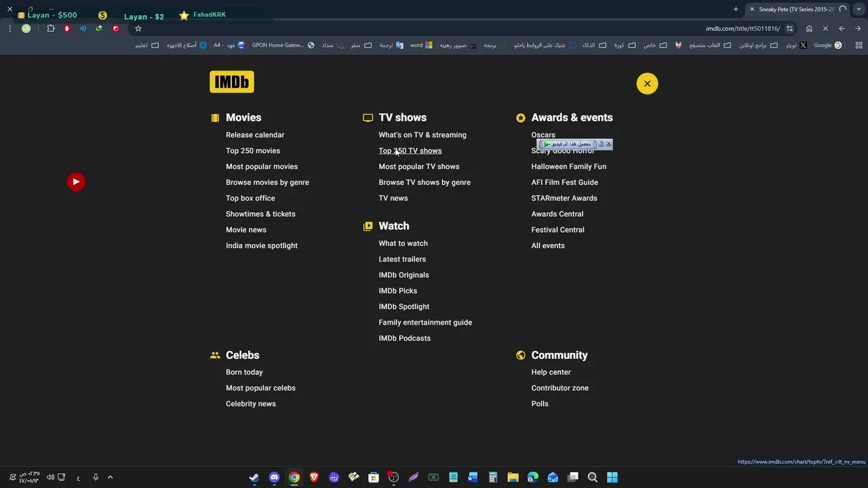Viewport: 868px width, 488px height.
Task: Select the Sneaky Pete browser tab
Action: click(x=797, y=9)
